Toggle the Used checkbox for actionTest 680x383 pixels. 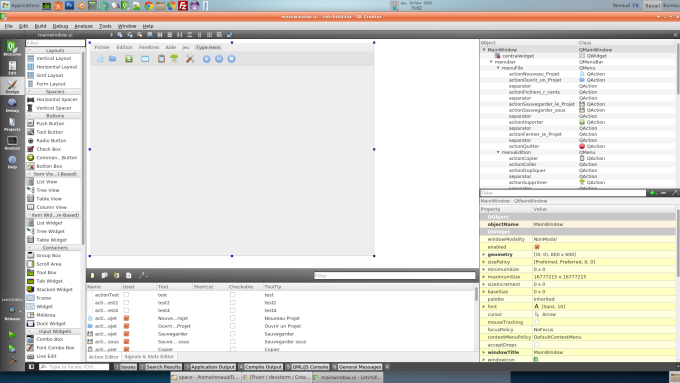[126, 295]
